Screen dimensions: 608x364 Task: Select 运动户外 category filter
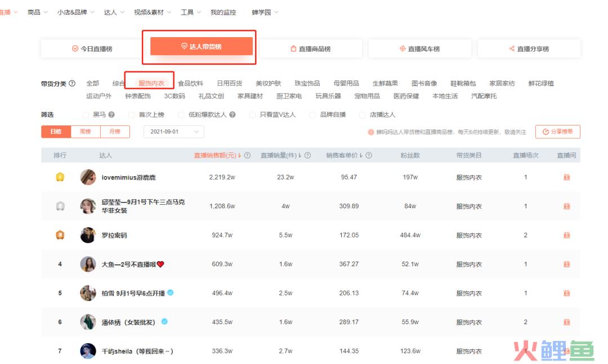tap(99, 96)
